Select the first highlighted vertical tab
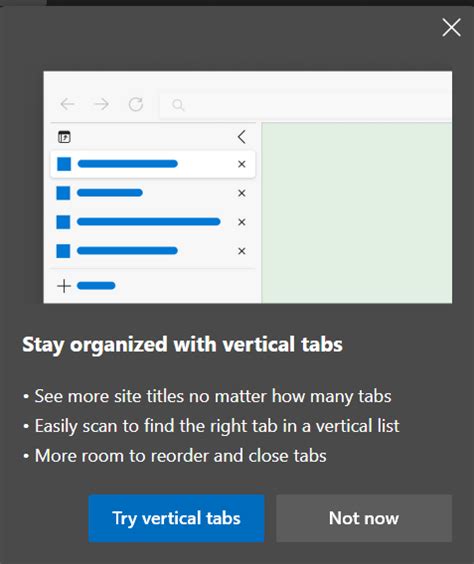Screen dimensions: 474x564 click(x=153, y=164)
